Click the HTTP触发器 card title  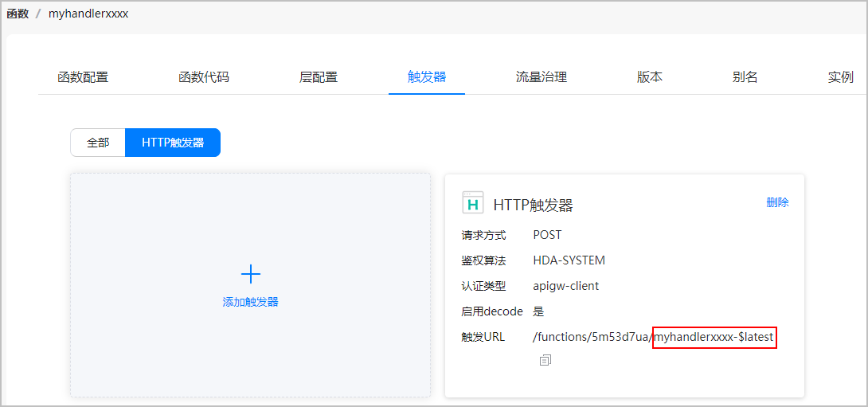533,205
